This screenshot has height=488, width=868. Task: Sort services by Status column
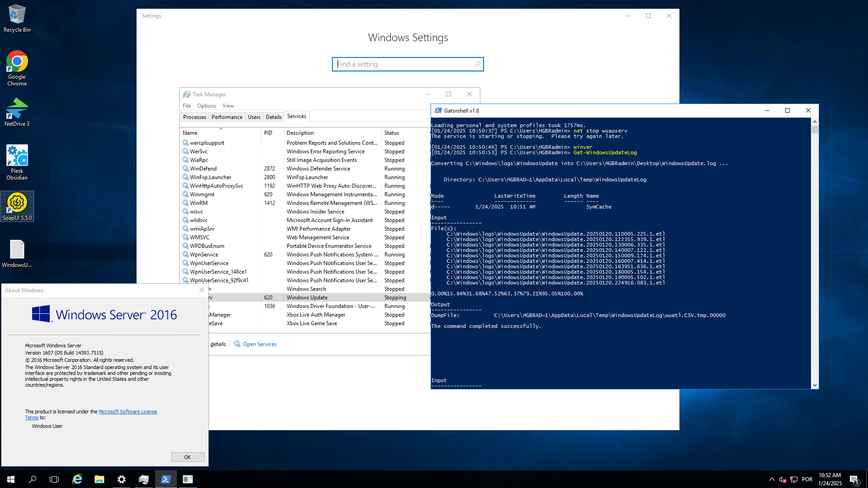[404, 133]
